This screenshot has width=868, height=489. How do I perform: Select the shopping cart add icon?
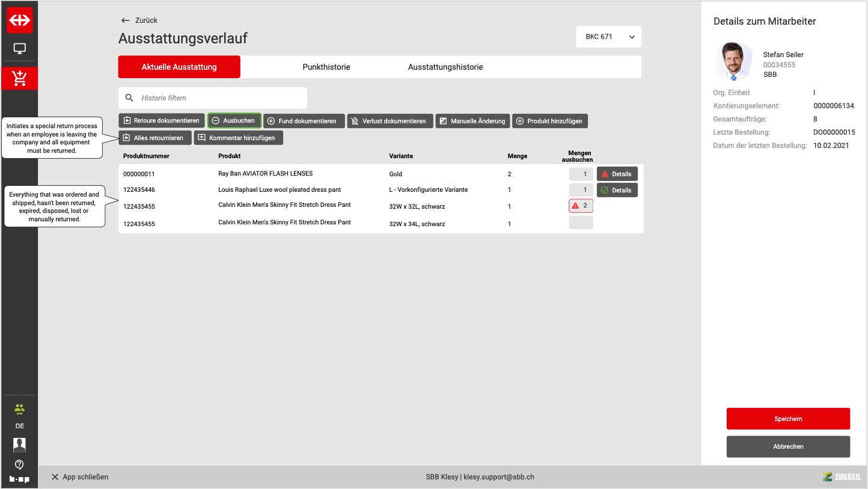coord(20,78)
